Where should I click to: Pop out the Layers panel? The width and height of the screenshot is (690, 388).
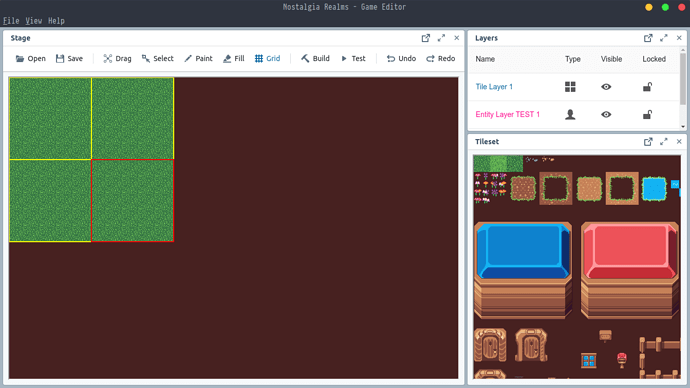648,38
